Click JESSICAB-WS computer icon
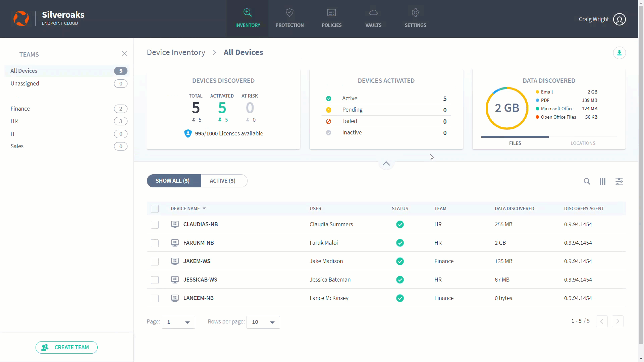 tap(175, 280)
